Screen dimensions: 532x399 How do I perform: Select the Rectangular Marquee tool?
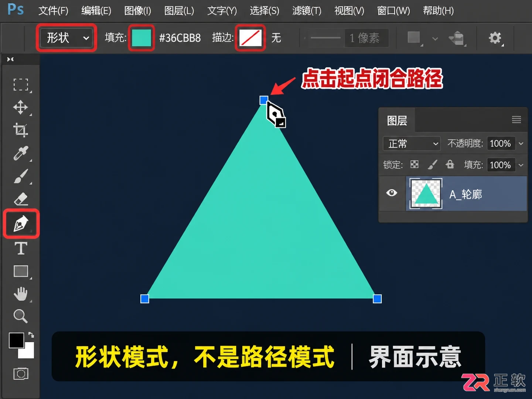pyautogui.click(x=21, y=85)
